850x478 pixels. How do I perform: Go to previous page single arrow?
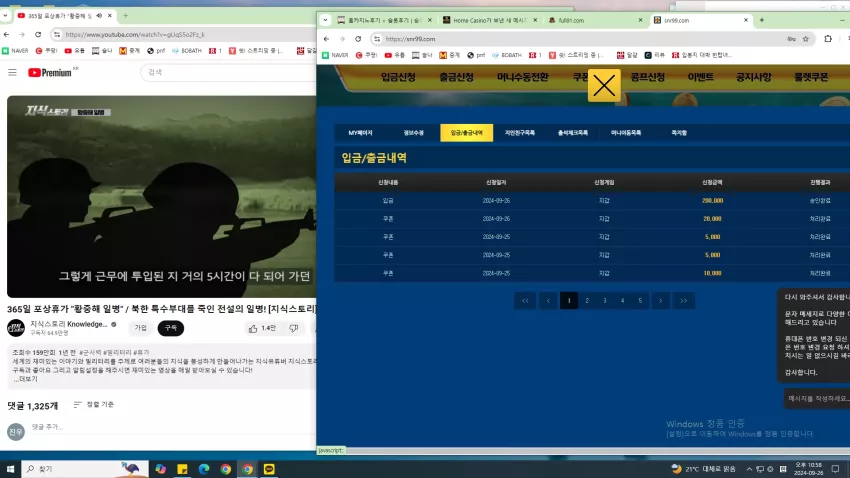point(548,300)
